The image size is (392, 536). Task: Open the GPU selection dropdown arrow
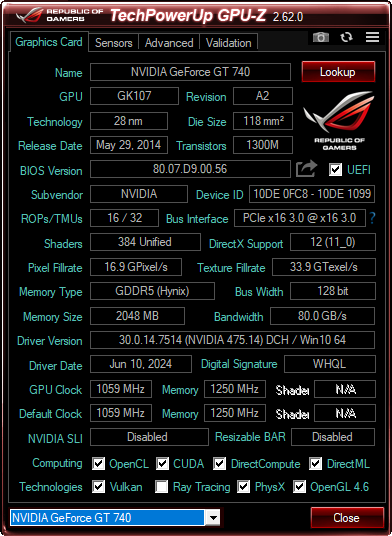coord(213,518)
